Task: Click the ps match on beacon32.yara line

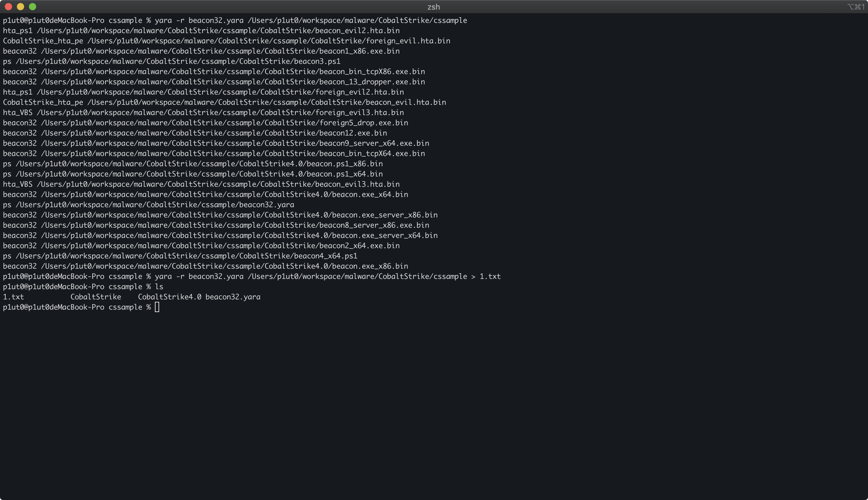Action: pos(149,205)
